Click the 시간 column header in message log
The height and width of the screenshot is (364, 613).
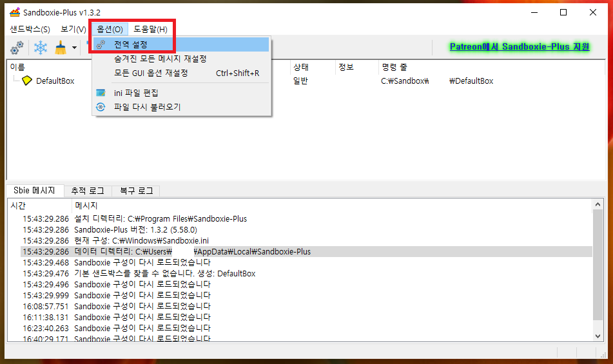(39, 206)
